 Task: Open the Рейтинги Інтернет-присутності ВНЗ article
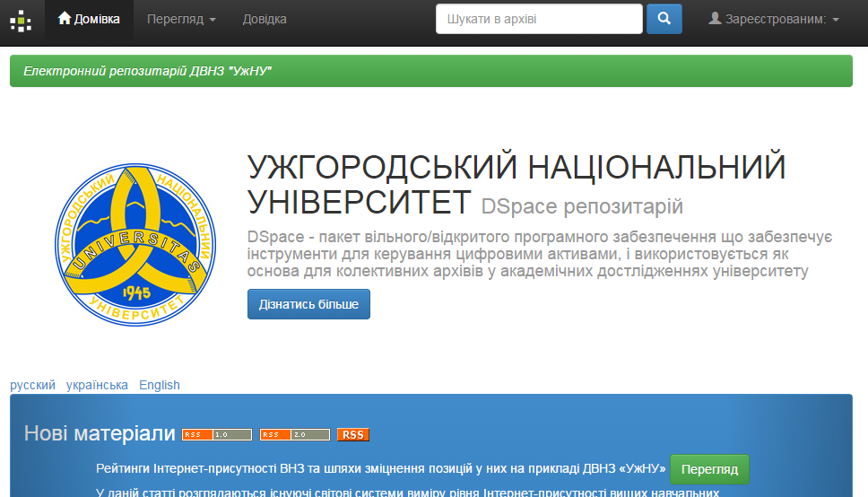point(380,469)
